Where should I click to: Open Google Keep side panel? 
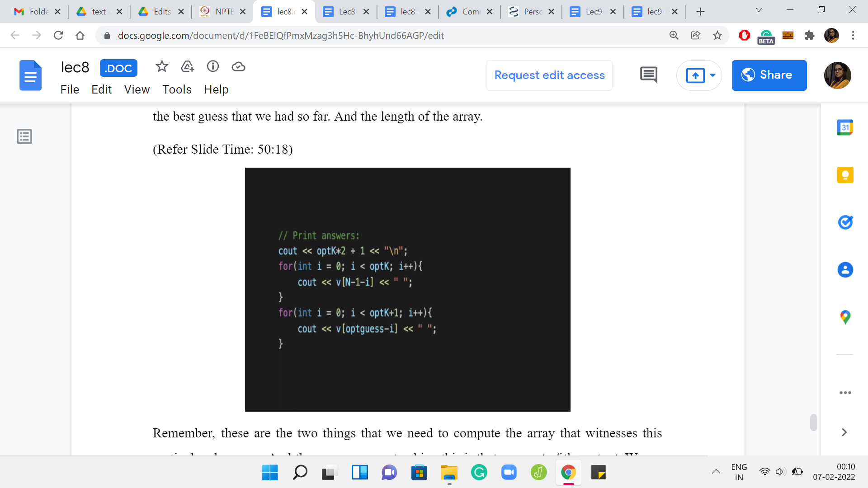pos(845,175)
